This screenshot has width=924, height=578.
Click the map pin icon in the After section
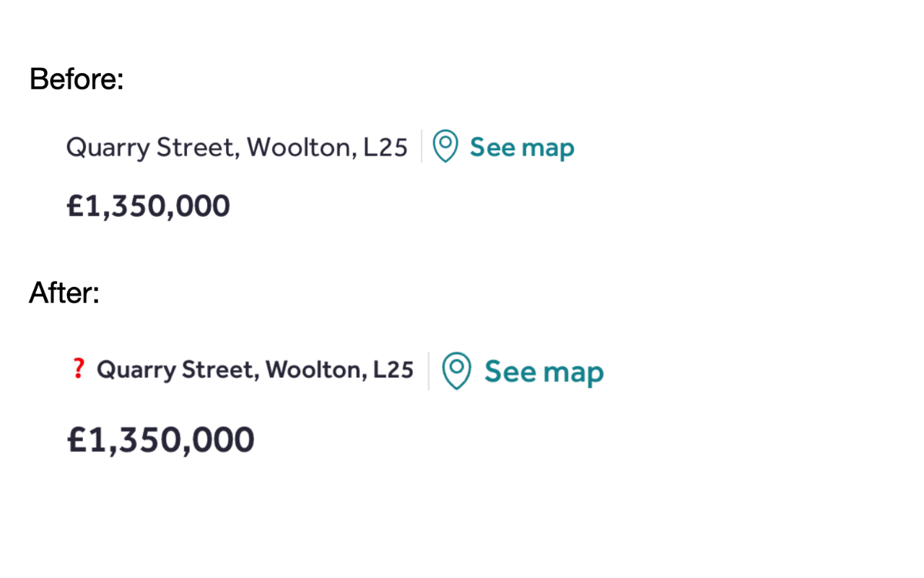point(456,371)
